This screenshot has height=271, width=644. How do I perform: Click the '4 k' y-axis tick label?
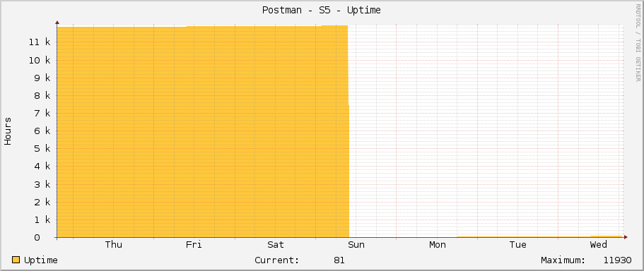click(42, 167)
